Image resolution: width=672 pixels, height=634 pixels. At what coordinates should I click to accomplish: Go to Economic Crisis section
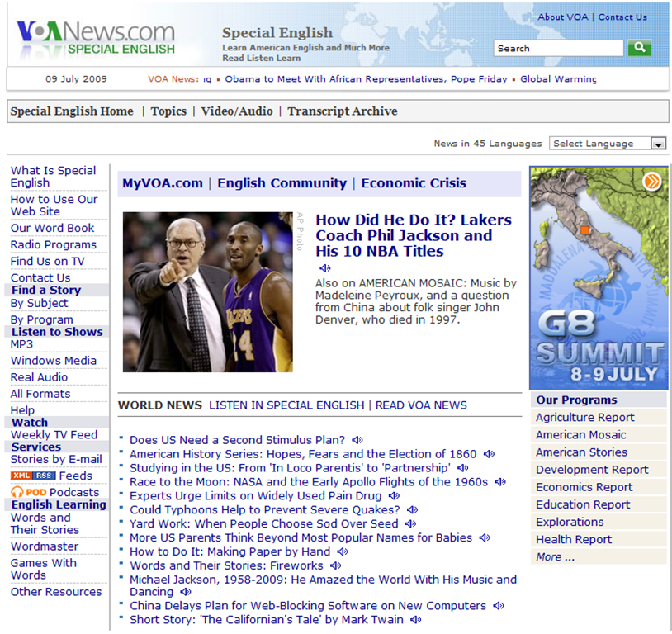[x=414, y=183]
